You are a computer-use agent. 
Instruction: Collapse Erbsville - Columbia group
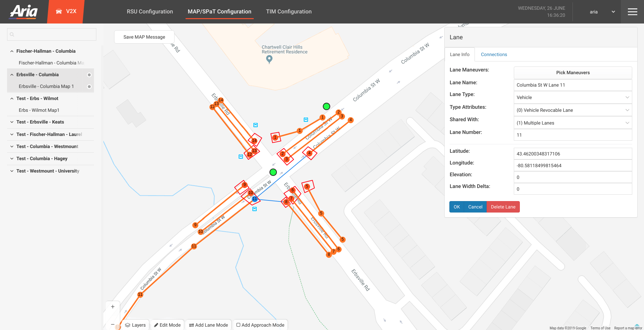point(12,75)
